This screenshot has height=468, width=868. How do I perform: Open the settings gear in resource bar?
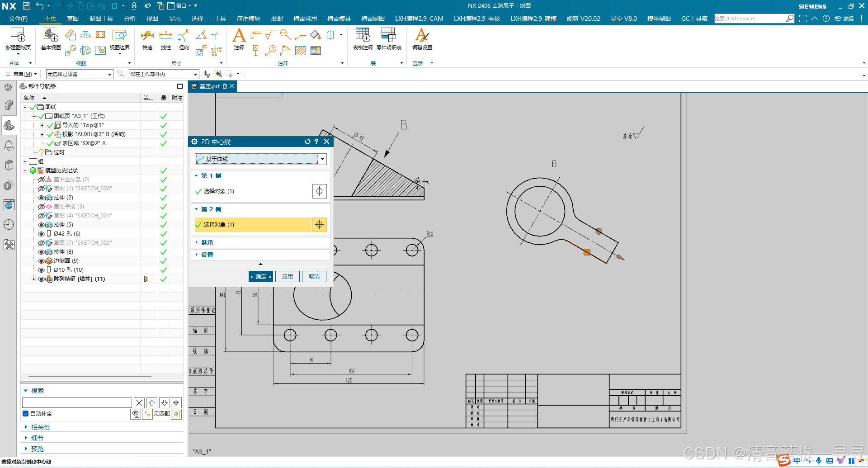pos(9,87)
